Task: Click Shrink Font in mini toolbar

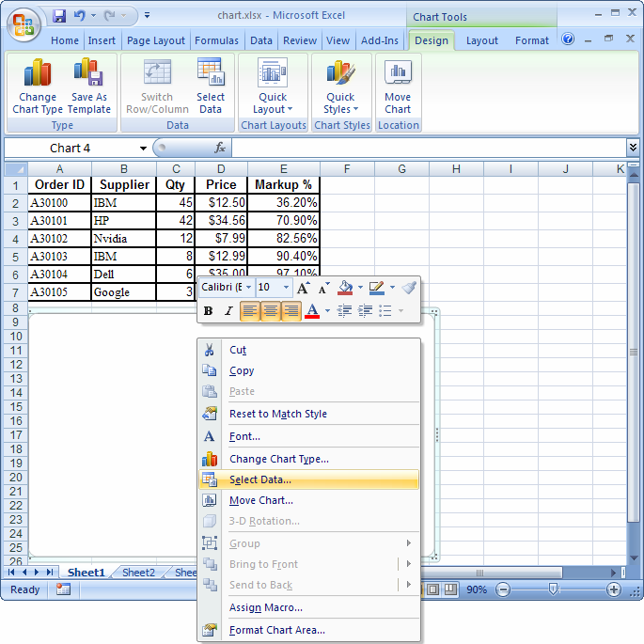Action: pyautogui.click(x=323, y=288)
